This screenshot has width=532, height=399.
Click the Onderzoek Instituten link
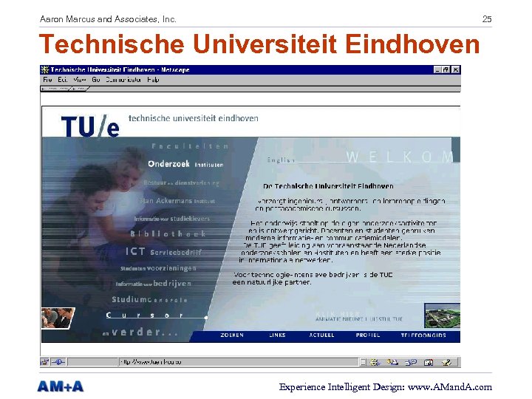point(185,164)
